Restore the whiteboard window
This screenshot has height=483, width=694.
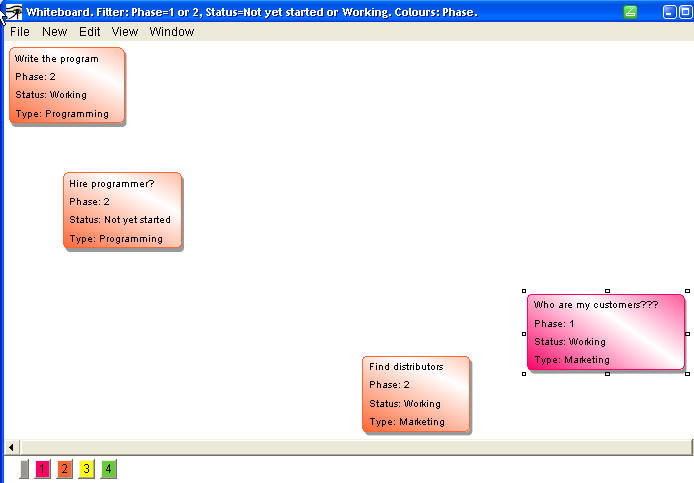pyautogui.click(x=686, y=12)
